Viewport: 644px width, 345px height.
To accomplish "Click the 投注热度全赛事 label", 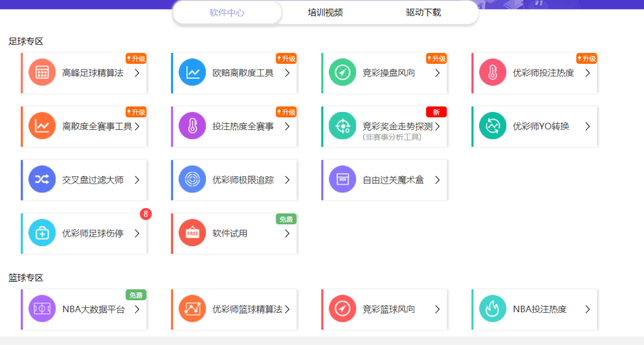I will pos(243,126).
